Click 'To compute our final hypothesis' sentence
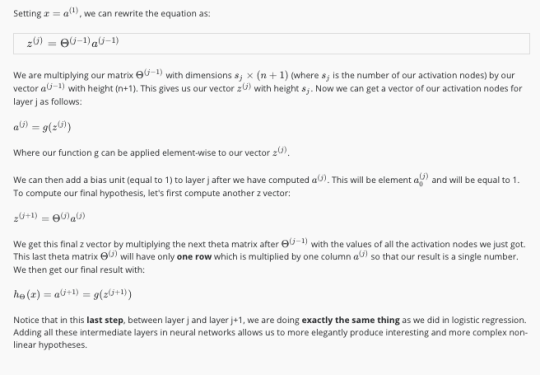 click(x=152, y=193)
